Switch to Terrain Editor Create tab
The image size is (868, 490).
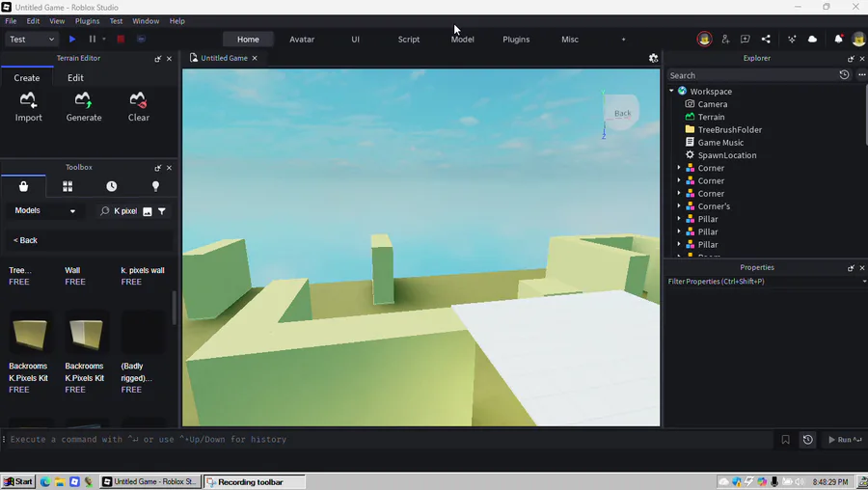[27, 78]
